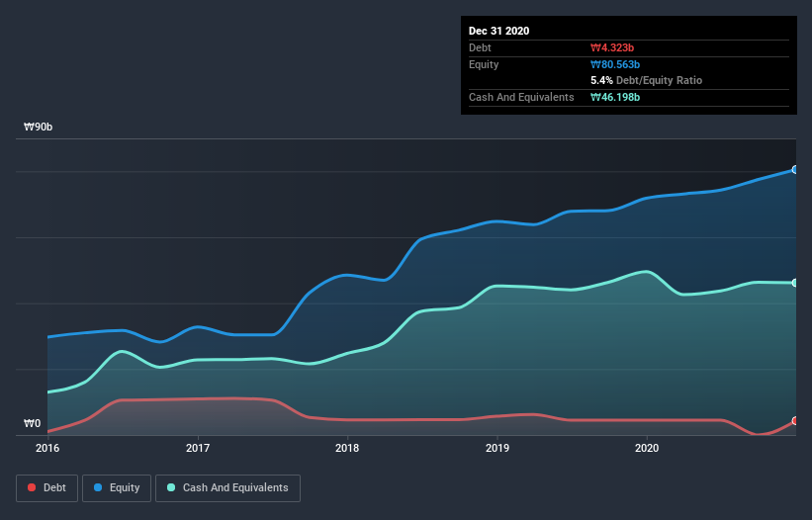Click the ₩46.198b cash value

pos(615,97)
